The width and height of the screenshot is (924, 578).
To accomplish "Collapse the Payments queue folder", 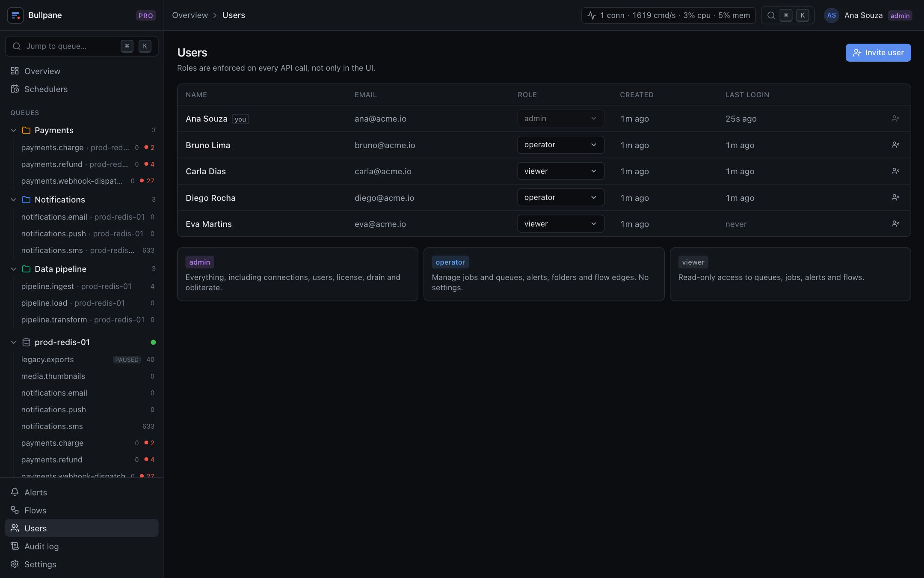I will click(x=13, y=130).
